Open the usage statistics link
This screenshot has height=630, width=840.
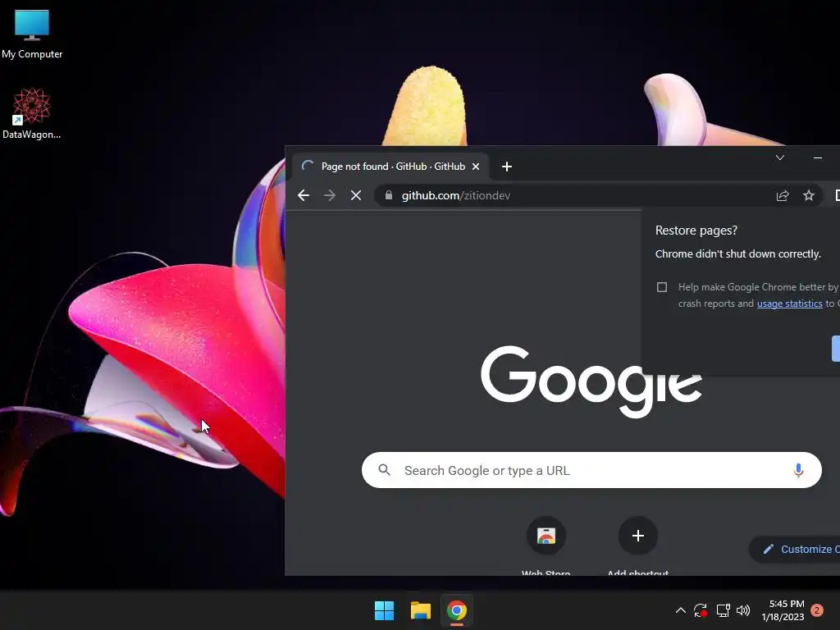(789, 304)
